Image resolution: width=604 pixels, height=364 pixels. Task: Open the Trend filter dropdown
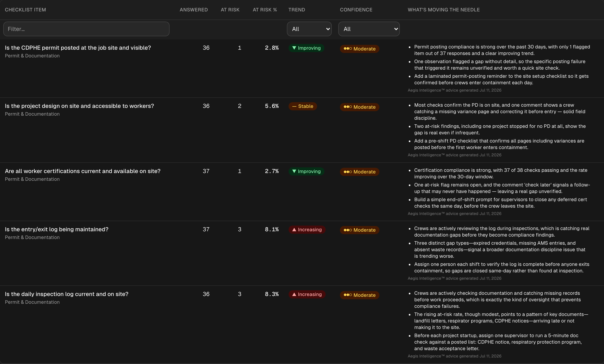[309, 29]
